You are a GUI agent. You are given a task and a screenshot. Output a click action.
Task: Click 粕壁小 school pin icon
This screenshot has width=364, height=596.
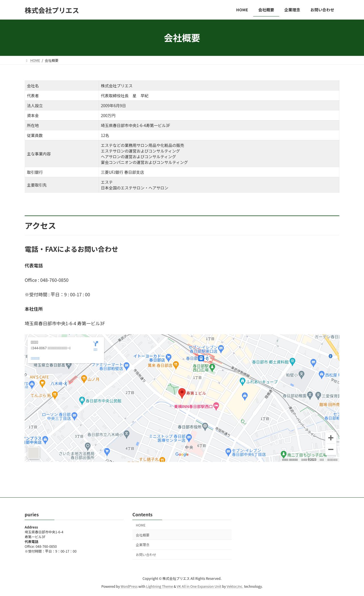(x=302, y=374)
